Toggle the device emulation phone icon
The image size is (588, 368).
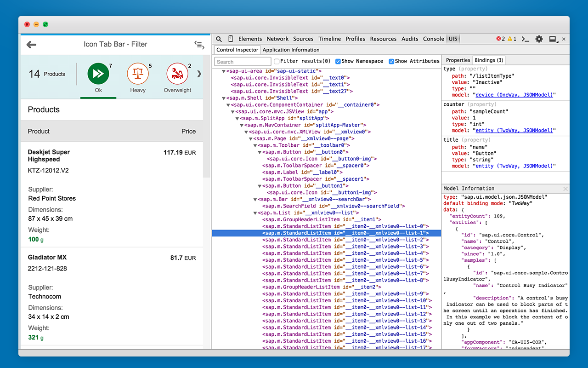(x=231, y=39)
